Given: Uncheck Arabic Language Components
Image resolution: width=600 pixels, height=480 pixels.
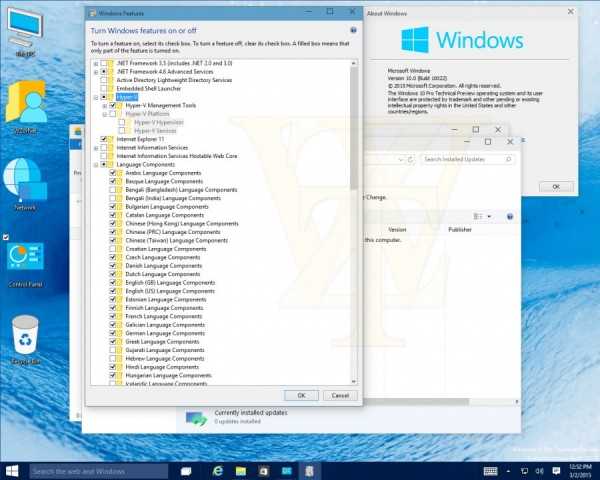Looking at the screenshot, I should coord(112,173).
